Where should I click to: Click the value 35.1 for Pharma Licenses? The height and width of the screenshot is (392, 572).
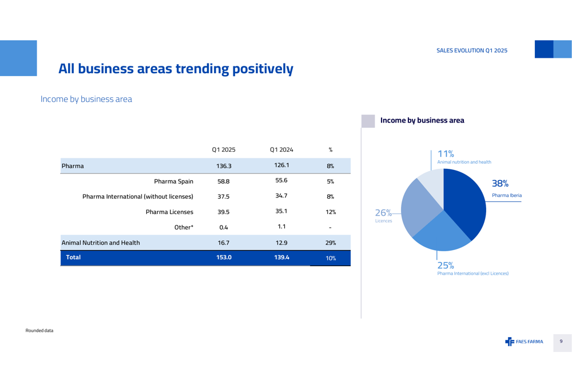[281, 211]
